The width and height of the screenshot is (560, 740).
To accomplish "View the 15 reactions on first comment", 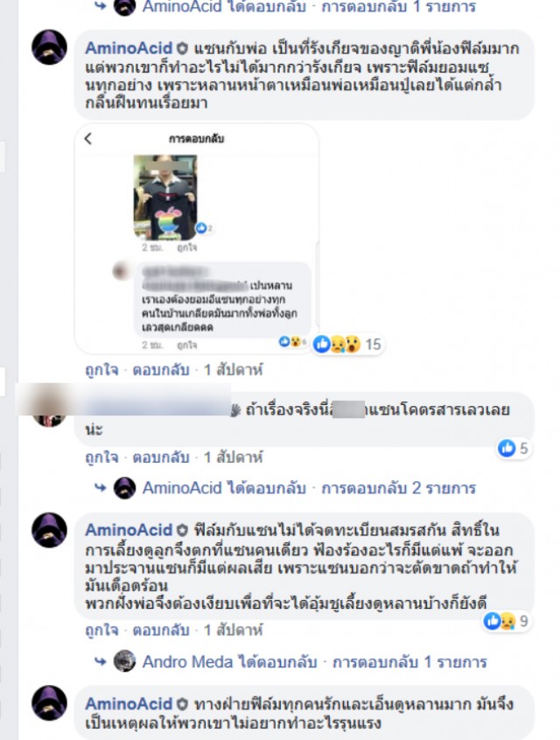I will tap(347, 344).
